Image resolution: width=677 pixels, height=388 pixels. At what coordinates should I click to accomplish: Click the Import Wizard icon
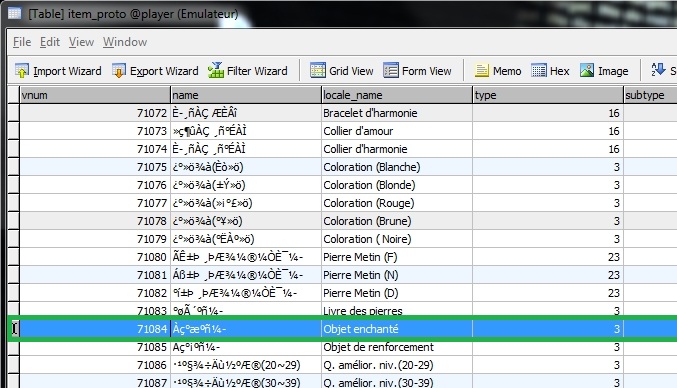point(22,70)
